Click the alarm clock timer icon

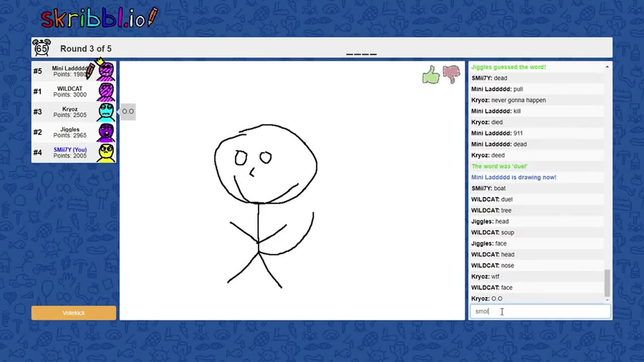pos(42,48)
